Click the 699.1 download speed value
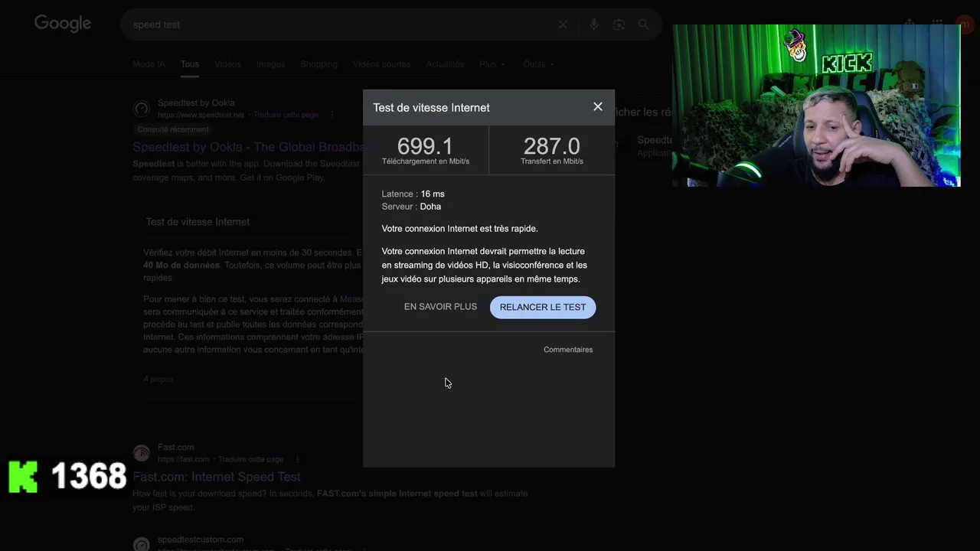This screenshot has height=551, width=980. click(x=425, y=145)
